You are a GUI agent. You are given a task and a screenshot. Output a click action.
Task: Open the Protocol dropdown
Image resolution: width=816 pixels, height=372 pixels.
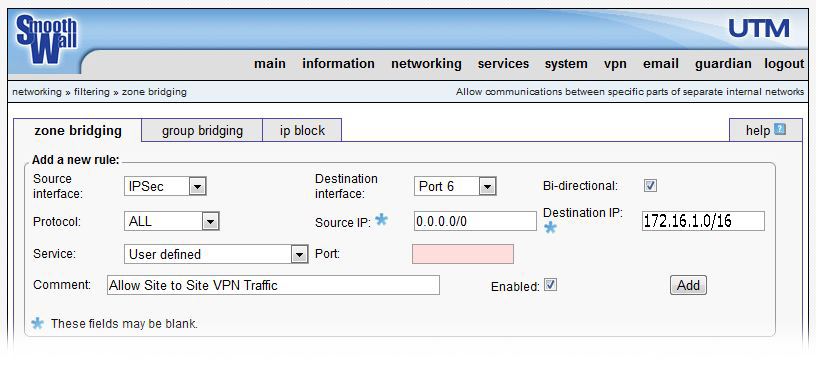(172, 221)
